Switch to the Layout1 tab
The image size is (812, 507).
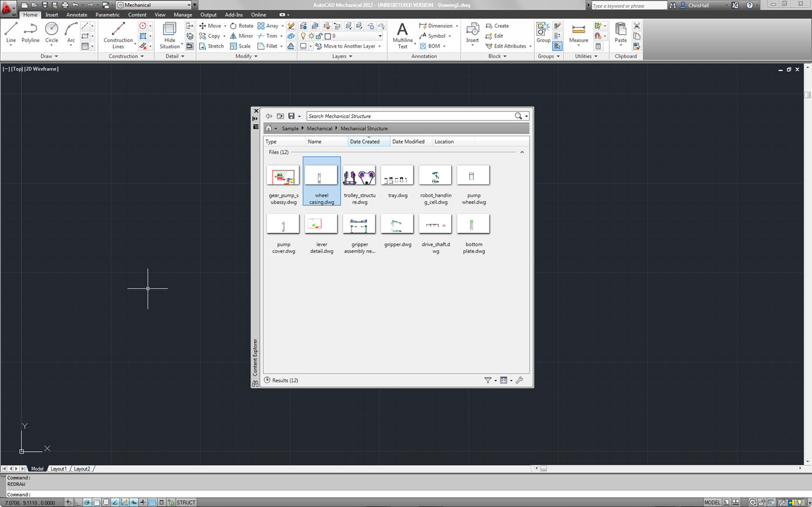pos(58,469)
